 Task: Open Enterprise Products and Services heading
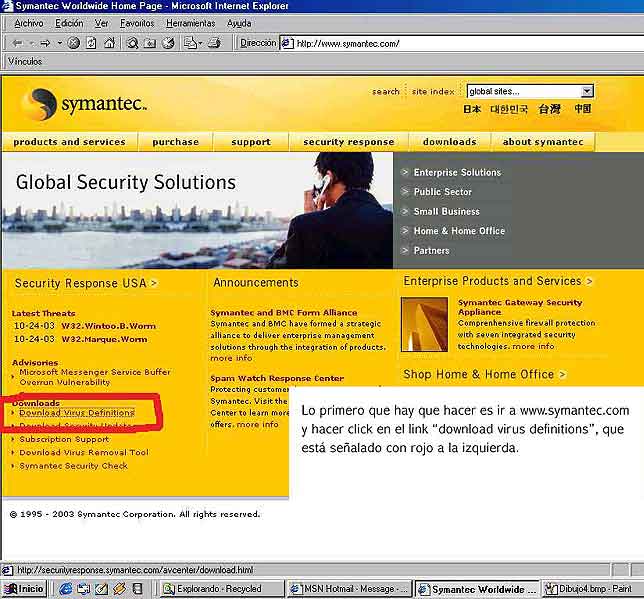pyautogui.click(x=498, y=281)
